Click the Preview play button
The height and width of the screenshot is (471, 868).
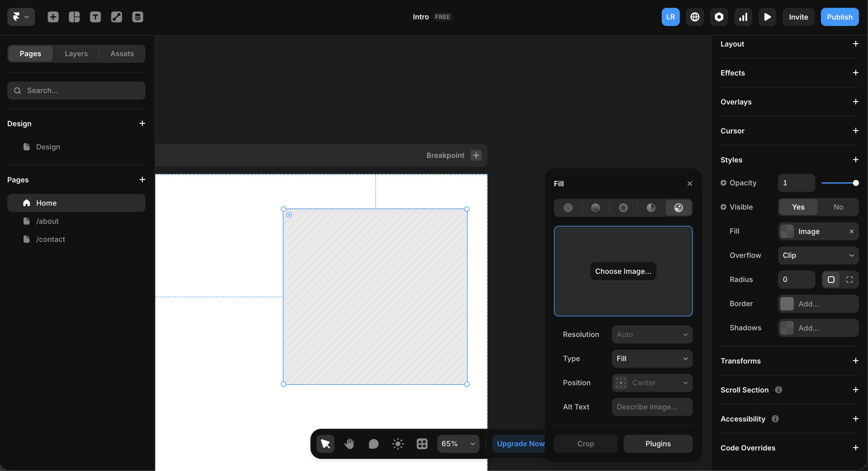(x=767, y=17)
